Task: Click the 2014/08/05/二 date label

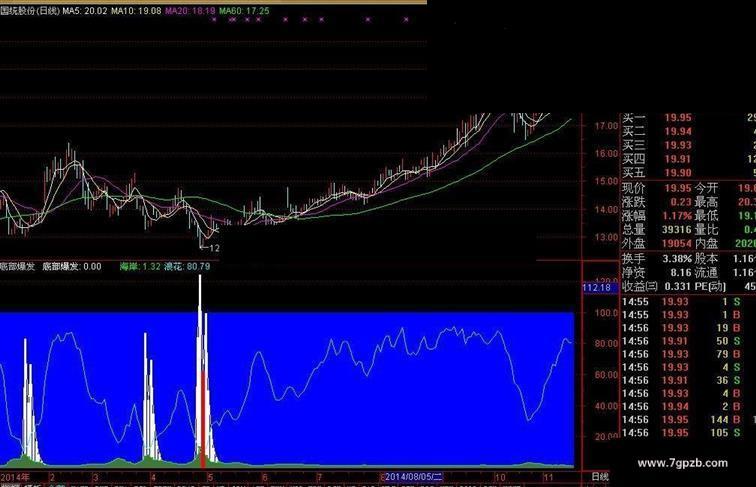Action: point(414,477)
